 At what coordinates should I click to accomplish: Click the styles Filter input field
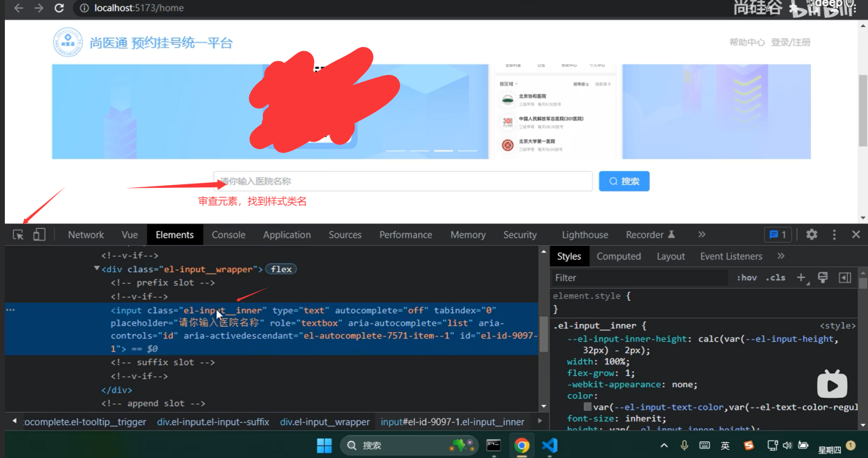(x=641, y=278)
